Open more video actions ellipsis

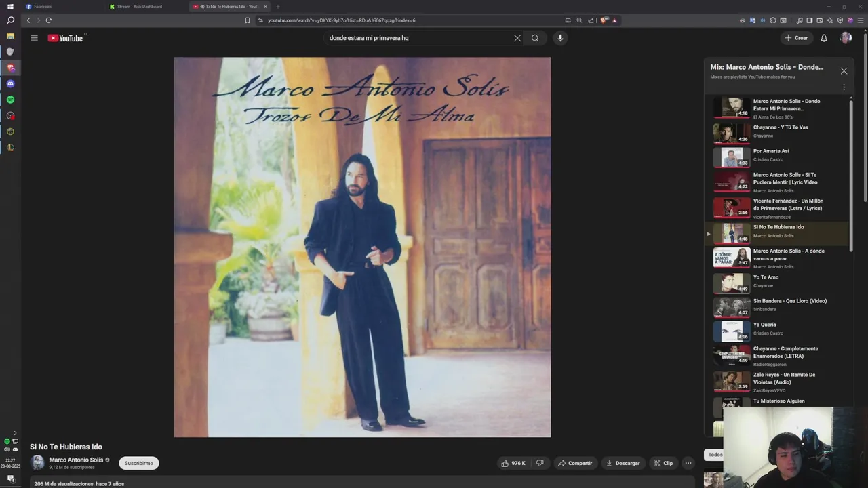(x=688, y=463)
